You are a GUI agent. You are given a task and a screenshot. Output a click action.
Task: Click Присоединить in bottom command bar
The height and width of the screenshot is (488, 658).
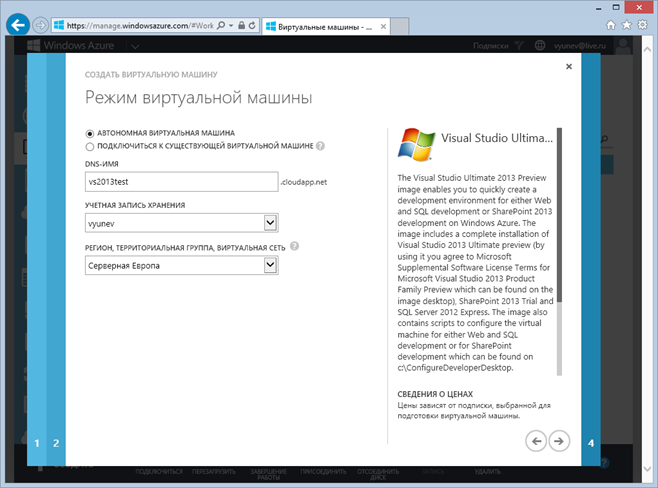pyautogui.click(x=323, y=472)
